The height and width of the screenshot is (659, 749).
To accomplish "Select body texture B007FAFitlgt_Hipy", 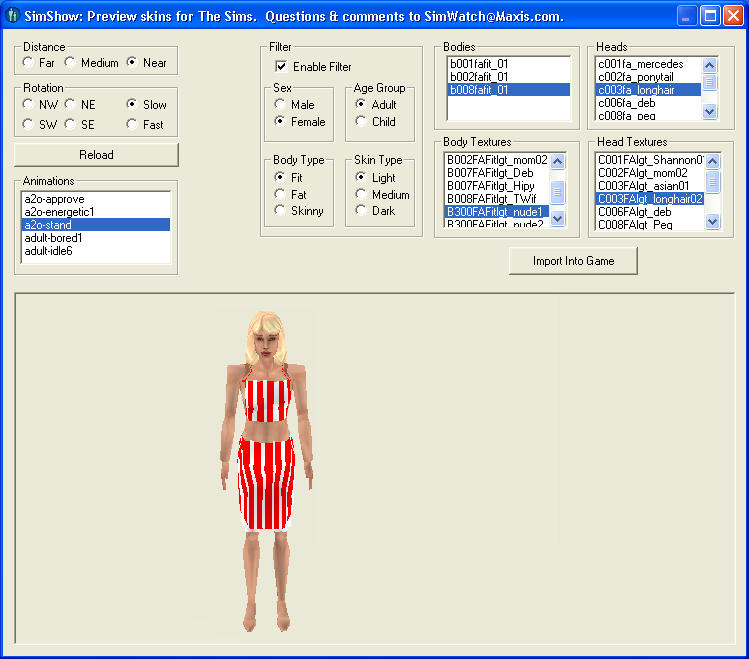I will [x=497, y=186].
